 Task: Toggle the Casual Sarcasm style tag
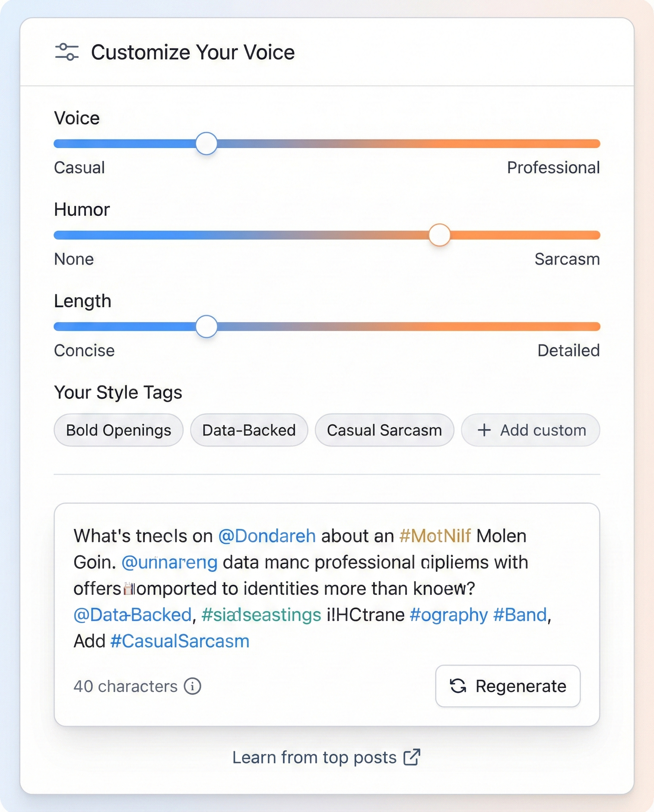pos(384,430)
